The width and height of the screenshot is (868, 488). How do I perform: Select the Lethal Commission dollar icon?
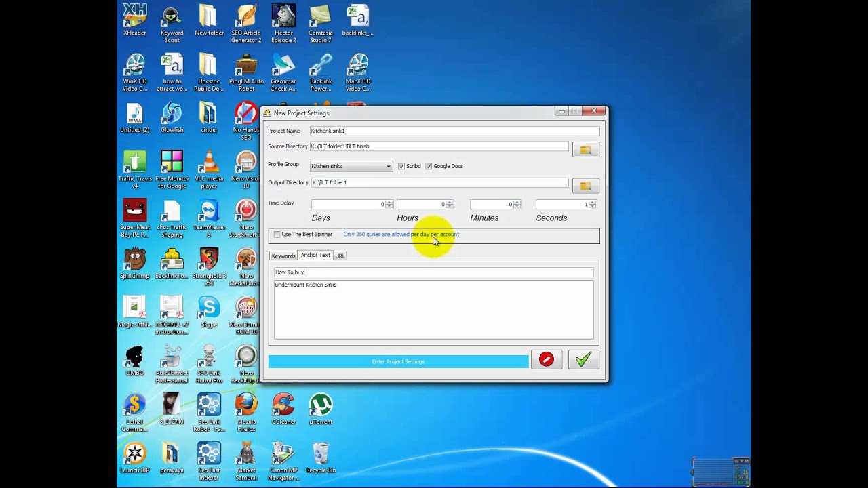(x=134, y=413)
